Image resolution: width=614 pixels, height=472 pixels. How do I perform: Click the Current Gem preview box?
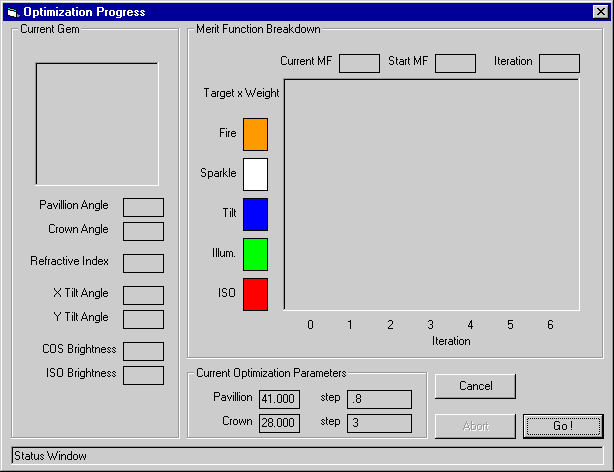point(97,124)
